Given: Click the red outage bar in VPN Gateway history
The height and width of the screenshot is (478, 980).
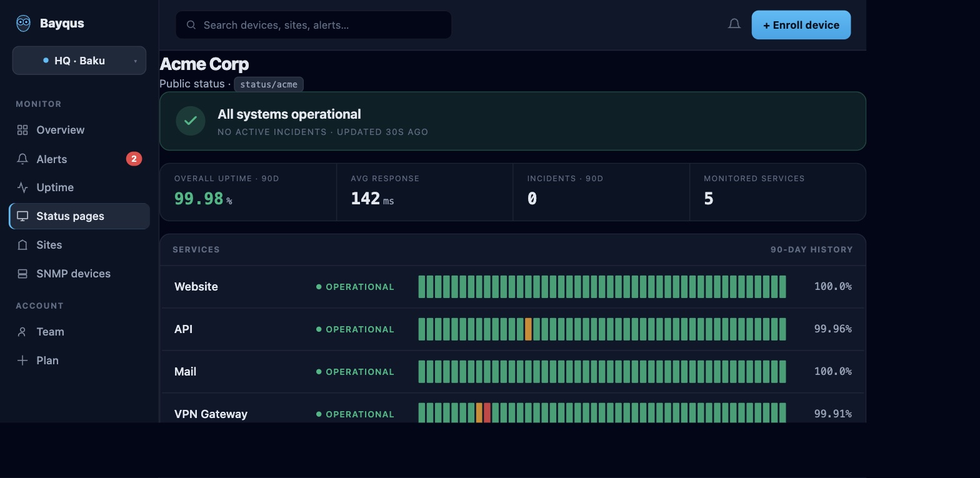Looking at the screenshot, I should click(487, 412).
